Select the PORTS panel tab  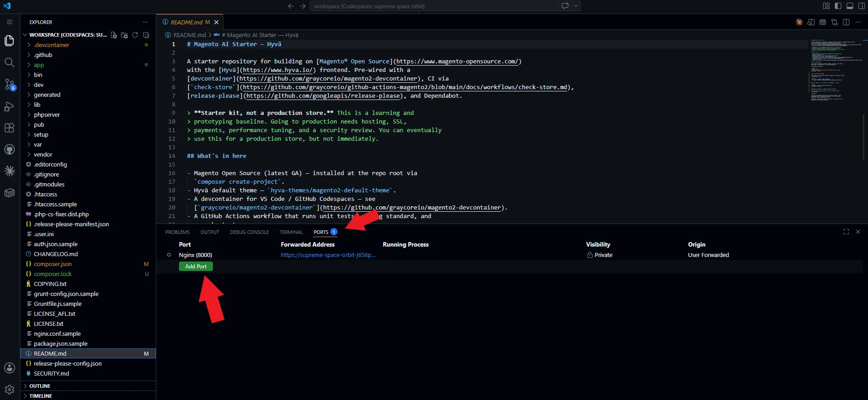pos(325,232)
